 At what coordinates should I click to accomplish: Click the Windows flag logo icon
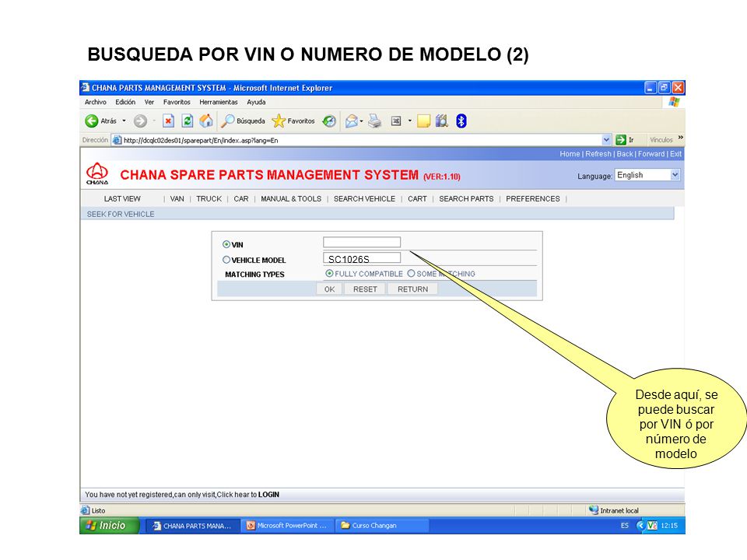point(674,101)
